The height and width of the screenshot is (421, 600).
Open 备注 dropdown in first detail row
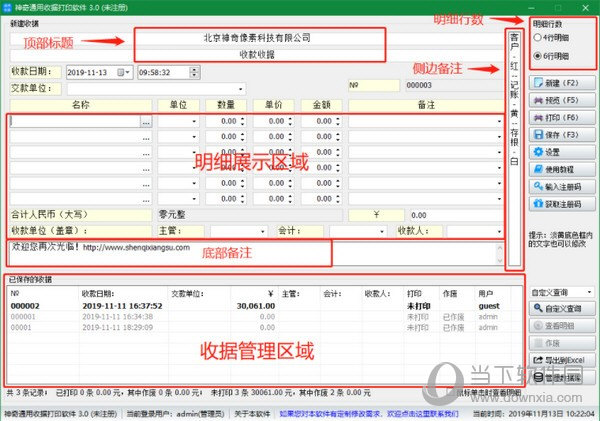coord(499,121)
